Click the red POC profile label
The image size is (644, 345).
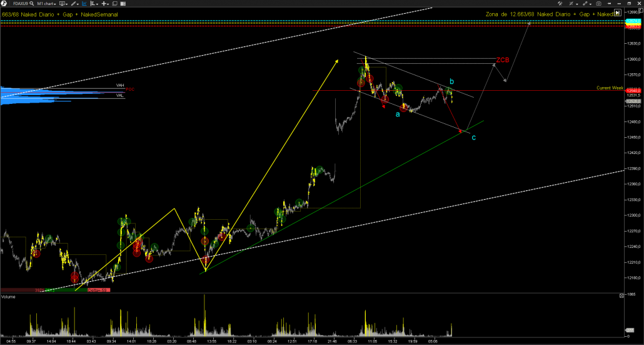pos(130,89)
